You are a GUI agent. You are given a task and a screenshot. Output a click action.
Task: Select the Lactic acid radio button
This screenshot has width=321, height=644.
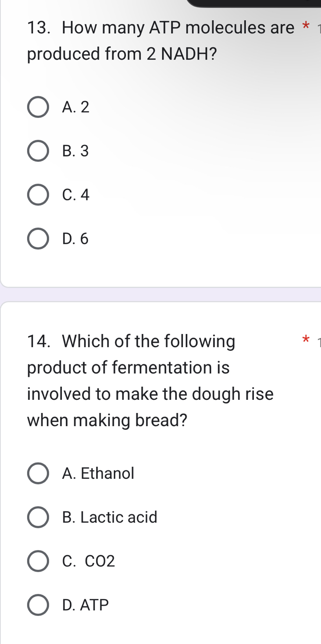(x=38, y=517)
